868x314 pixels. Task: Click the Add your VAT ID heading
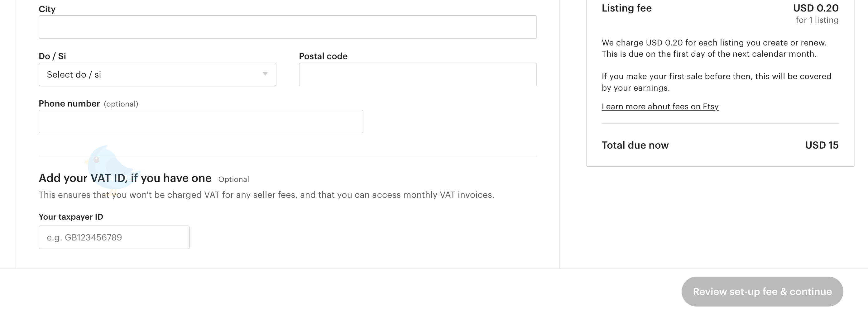125,178
